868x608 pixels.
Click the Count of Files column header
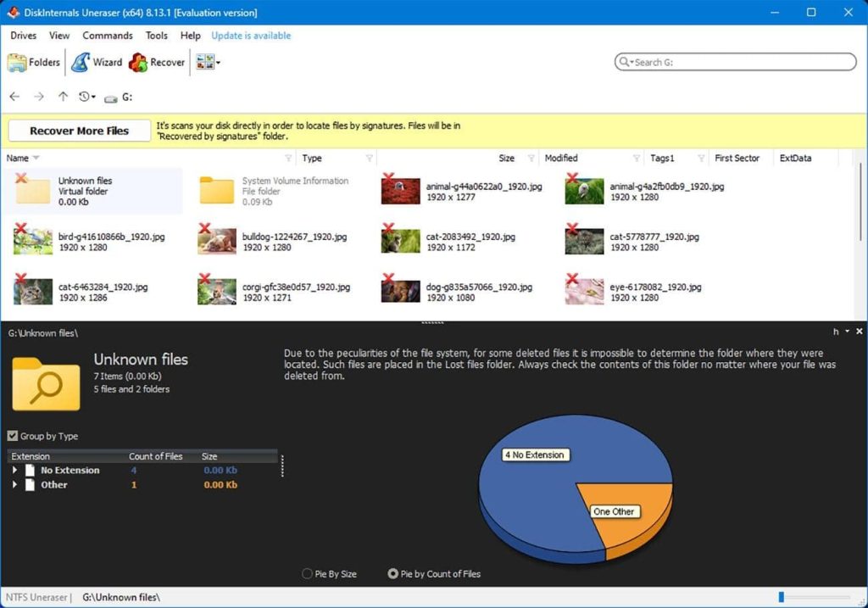[x=156, y=456]
